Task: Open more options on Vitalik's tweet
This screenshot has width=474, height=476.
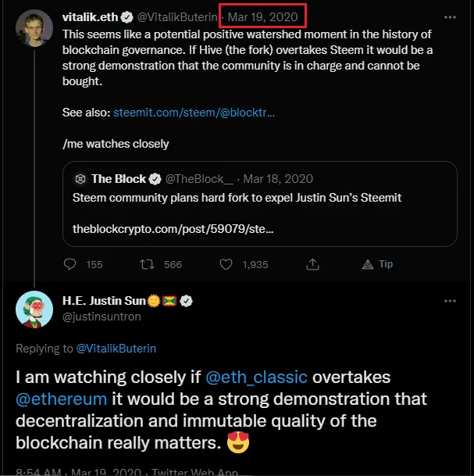Action: (450, 16)
